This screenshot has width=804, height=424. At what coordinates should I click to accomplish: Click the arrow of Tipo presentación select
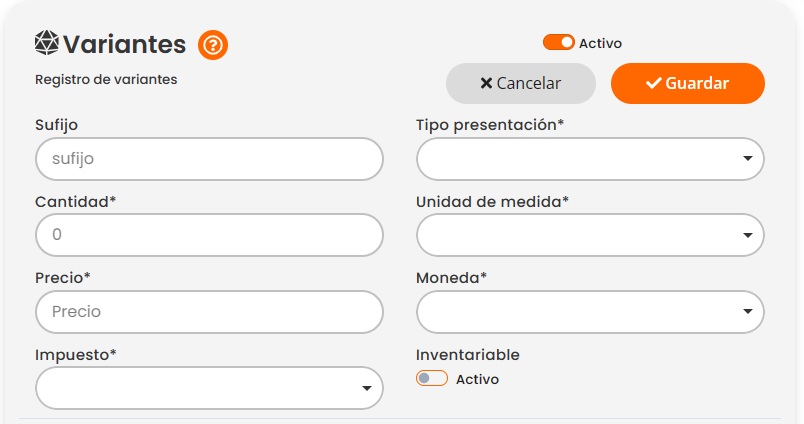[747, 159]
